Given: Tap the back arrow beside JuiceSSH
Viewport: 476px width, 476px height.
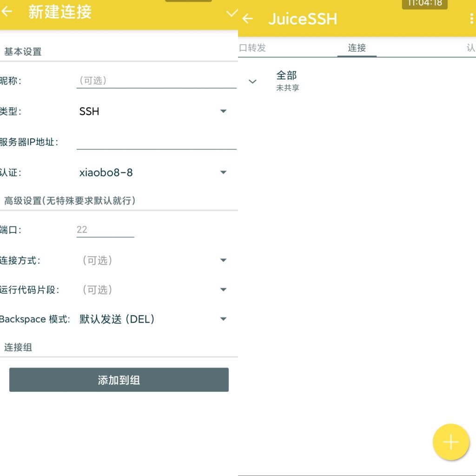Looking at the screenshot, I should click(x=247, y=19).
